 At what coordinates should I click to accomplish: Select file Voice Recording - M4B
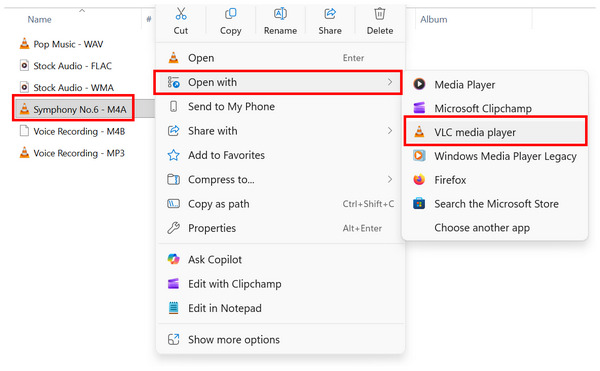coord(79,131)
